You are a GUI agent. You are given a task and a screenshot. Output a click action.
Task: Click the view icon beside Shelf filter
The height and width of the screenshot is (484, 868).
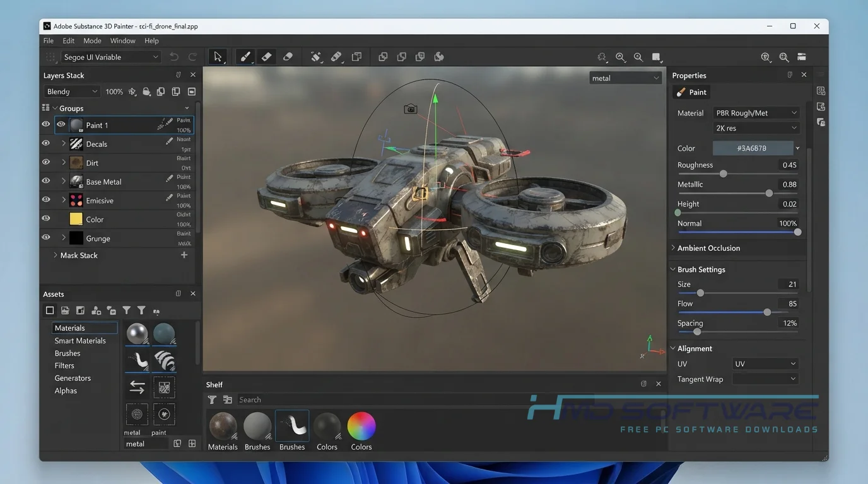tap(228, 400)
